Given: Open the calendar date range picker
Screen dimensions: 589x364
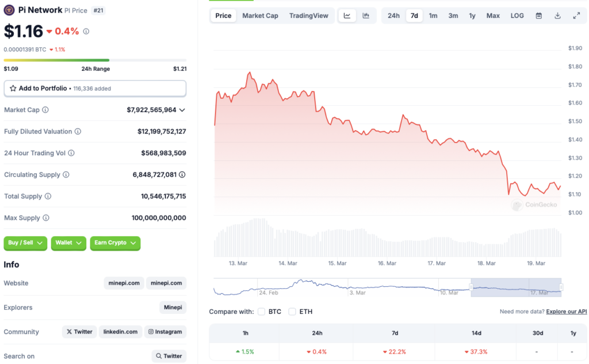Looking at the screenshot, I should click(x=538, y=16).
